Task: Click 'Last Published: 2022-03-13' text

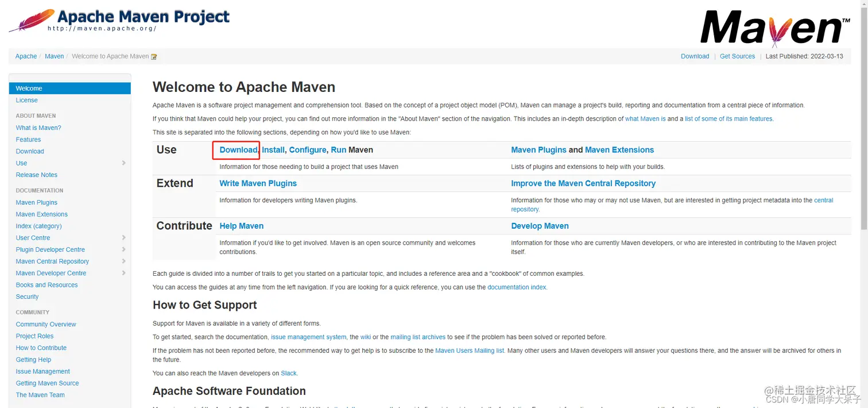Action: tap(804, 56)
